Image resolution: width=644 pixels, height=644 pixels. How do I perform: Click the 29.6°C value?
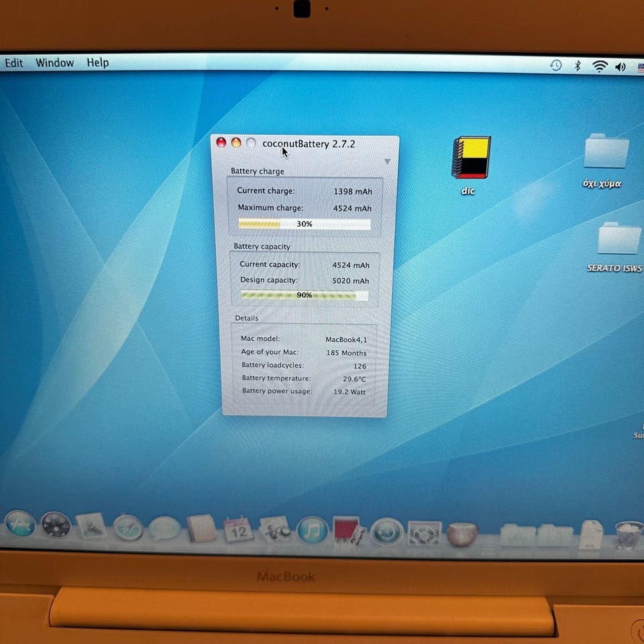[x=354, y=379]
